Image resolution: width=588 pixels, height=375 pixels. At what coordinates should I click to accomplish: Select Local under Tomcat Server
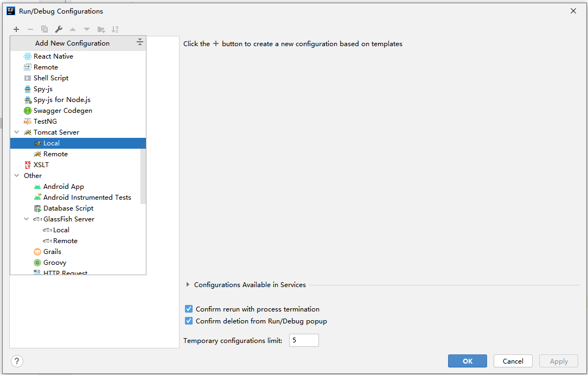click(x=78, y=143)
